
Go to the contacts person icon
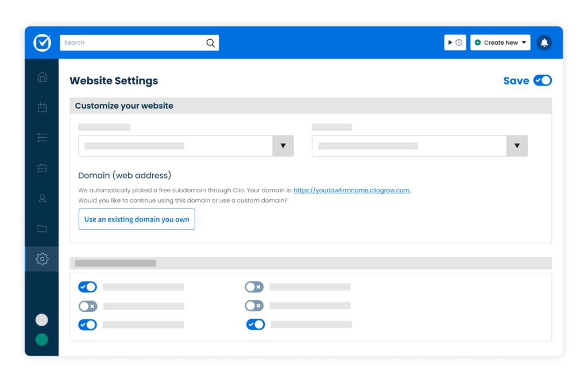point(42,198)
